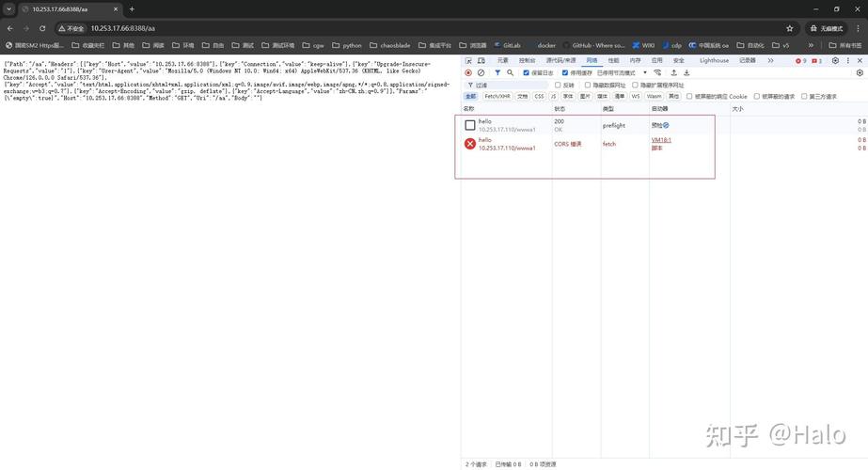Open a new browser tab
This screenshot has width=868, height=470.
[x=132, y=8]
